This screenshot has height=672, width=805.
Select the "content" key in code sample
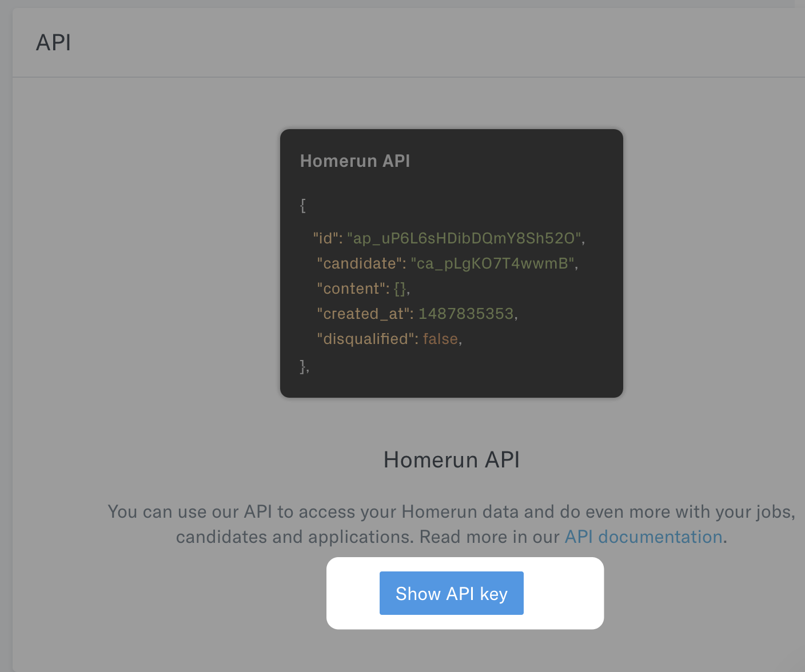point(352,289)
